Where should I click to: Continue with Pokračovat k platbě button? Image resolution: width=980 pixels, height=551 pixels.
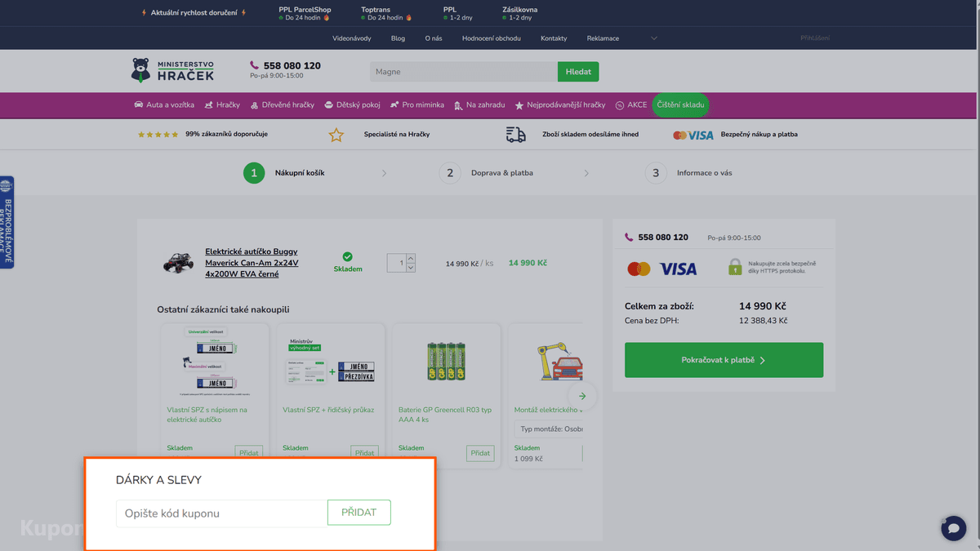[x=724, y=360]
